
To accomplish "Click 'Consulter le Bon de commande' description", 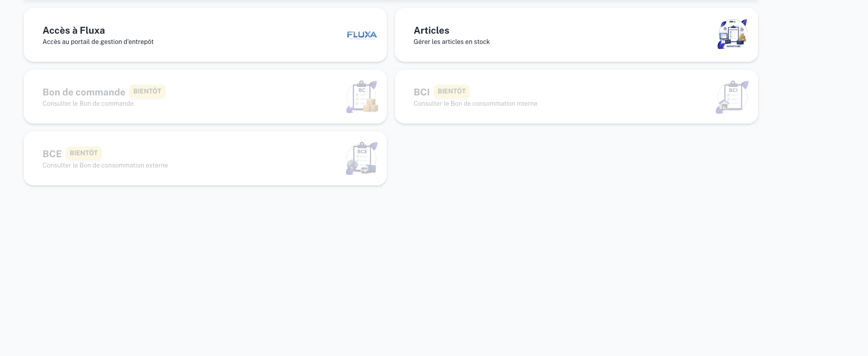I will pos(88,104).
